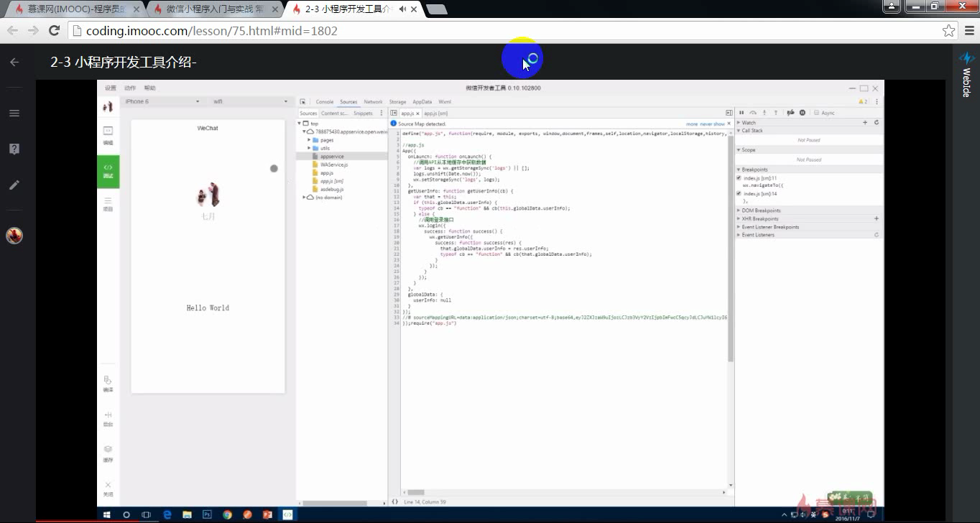This screenshot has width=980, height=523.
Task: Switch to the Wxml tab
Action: 445,102
